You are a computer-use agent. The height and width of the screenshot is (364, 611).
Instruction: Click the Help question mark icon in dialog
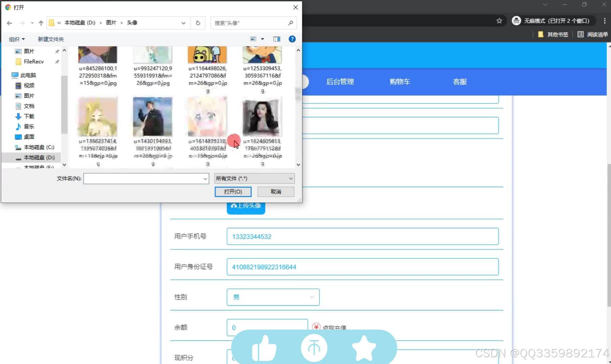pyautogui.click(x=292, y=39)
